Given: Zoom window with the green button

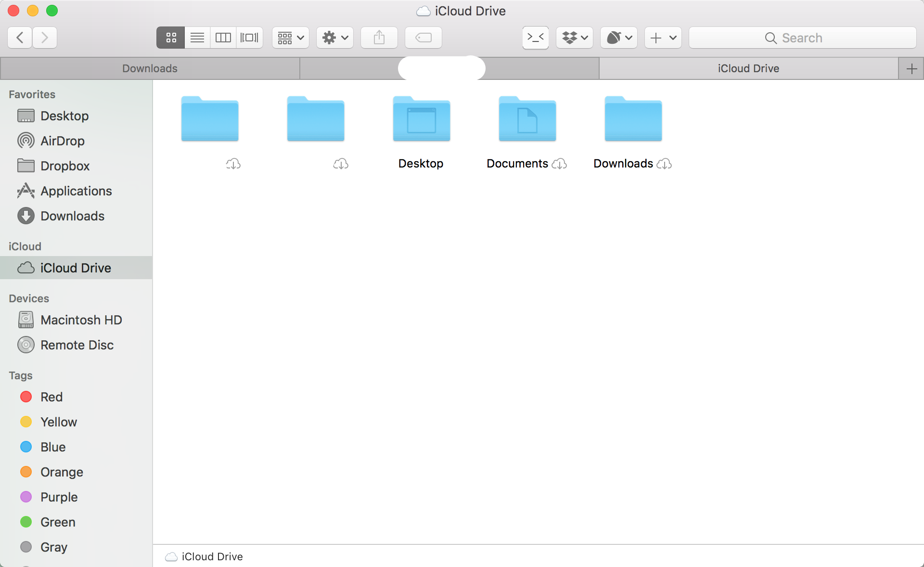Looking at the screenshot, I should point(52,11).
